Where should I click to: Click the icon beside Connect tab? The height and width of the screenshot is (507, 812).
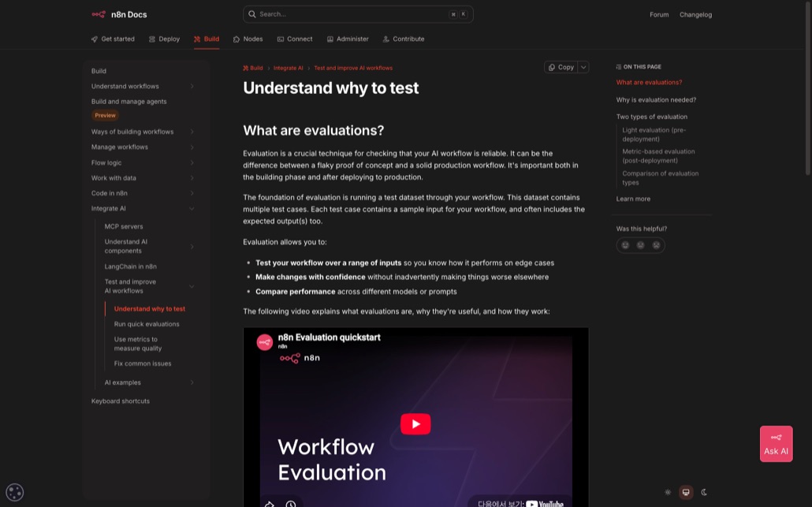(280, 39)
